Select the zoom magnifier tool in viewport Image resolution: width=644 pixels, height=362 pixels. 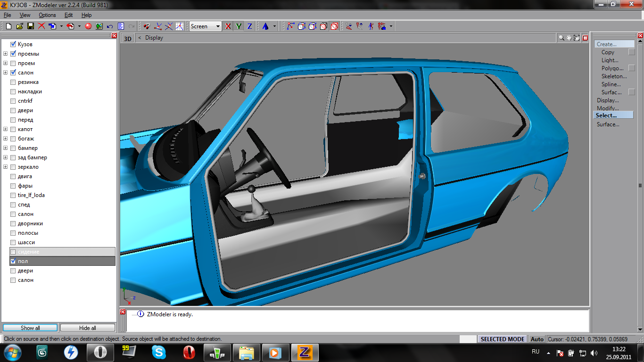[561, 38]
